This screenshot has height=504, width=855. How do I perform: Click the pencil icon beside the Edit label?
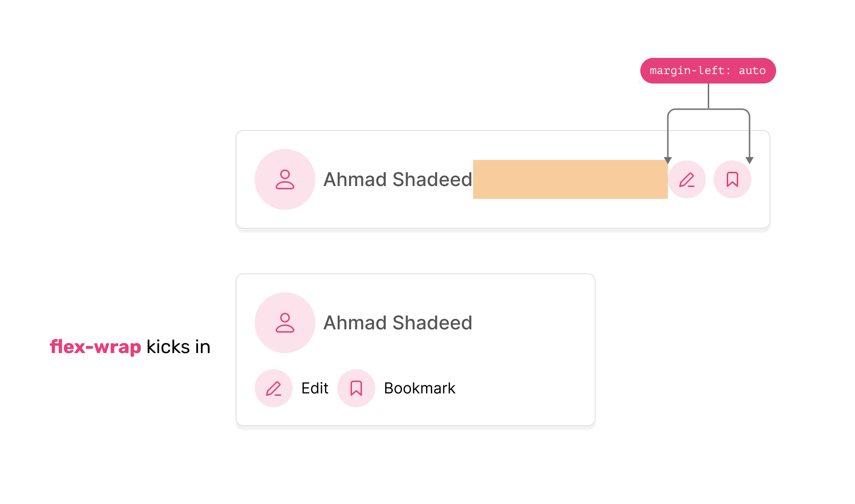pos(274,388)
